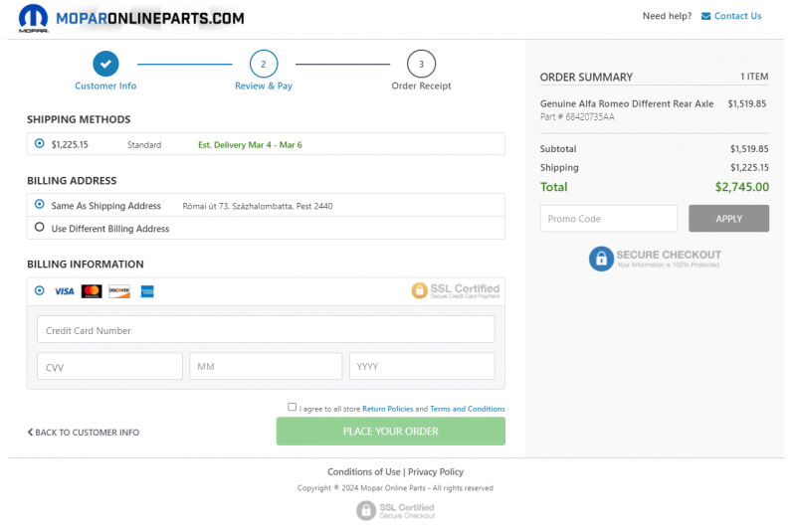Click the Secure Checkout lock icon
The image size is (796, 532).
(x=601, y=259)
